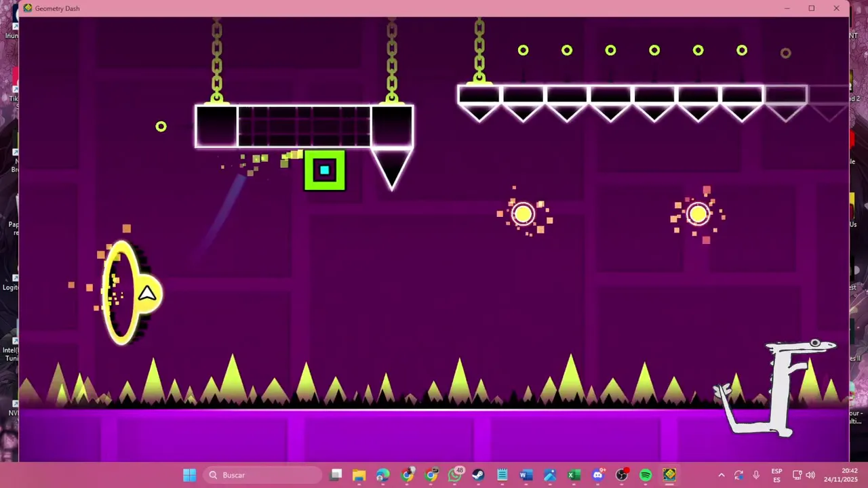Open Steam from the taskbar

tap(478, 475)
